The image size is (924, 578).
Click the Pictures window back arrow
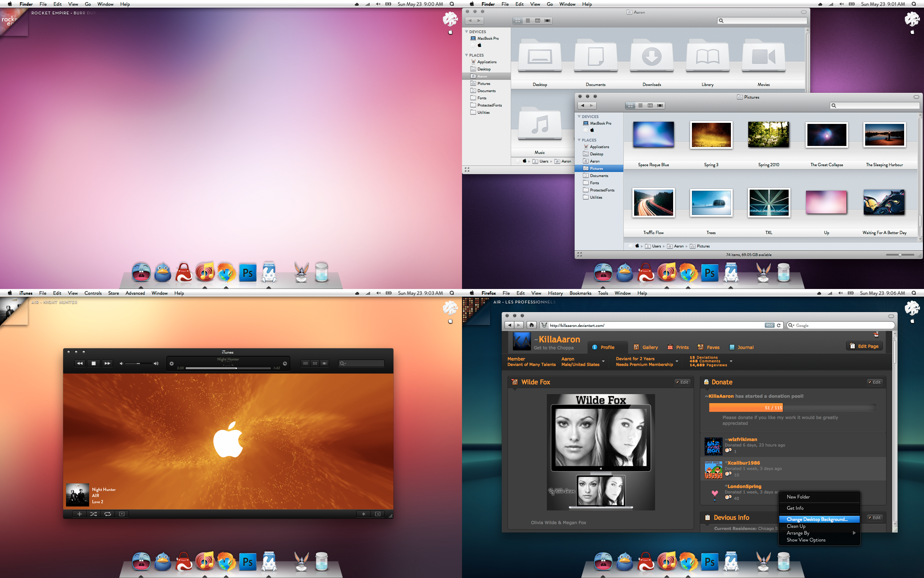point(583,105)
